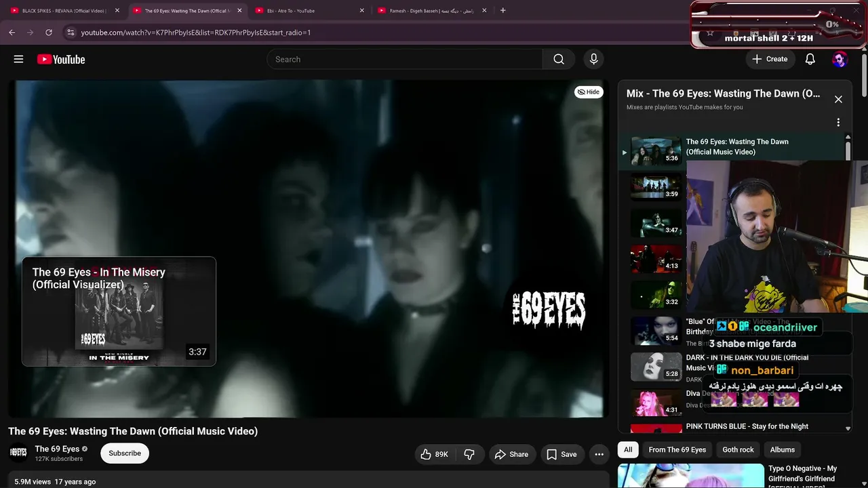Play the 3:47 playlist video
The image size is (868, 488).
click(x=656, y=223)
